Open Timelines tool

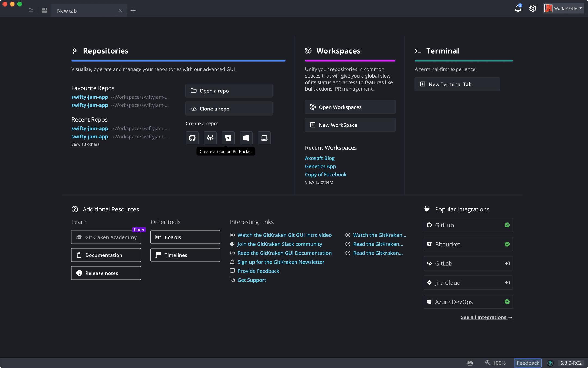pos(185,255)
